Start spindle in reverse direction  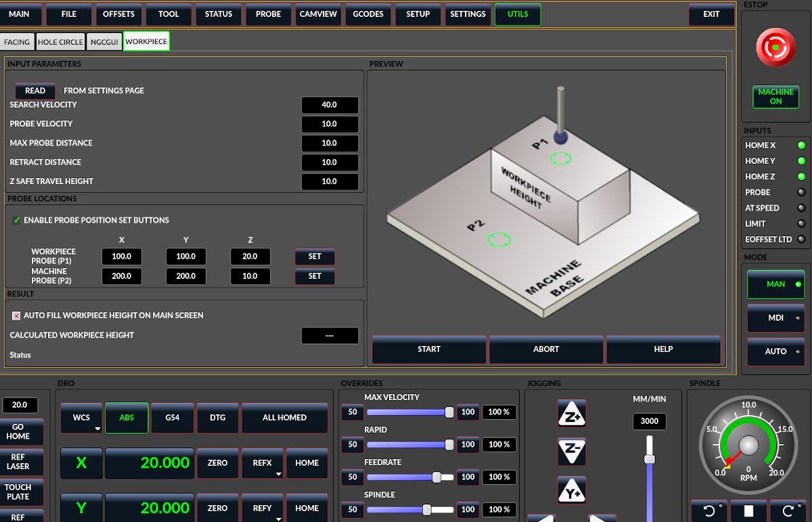(x=708, y=511)
